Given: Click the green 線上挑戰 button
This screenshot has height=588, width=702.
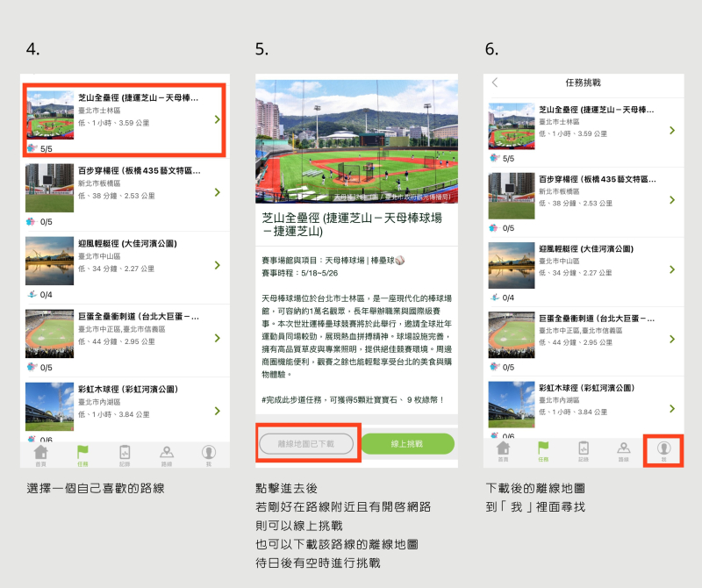Looking at the screenshot, I should [407, 444].
